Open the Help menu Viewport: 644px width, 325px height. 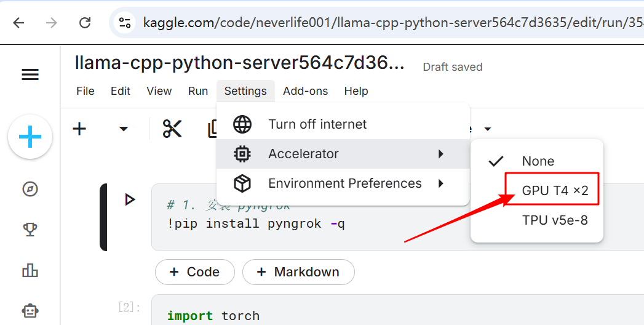[356, 91]
